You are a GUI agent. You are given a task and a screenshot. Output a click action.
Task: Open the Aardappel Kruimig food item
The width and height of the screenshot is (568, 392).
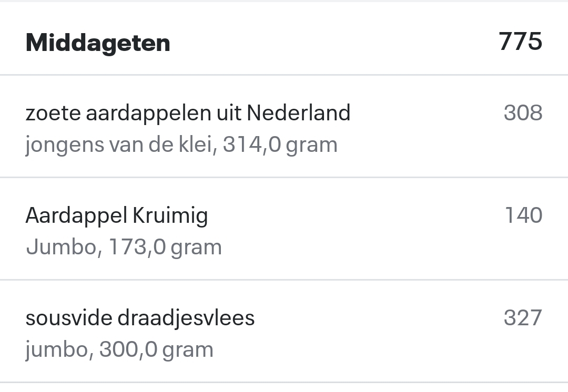[117, 215]
